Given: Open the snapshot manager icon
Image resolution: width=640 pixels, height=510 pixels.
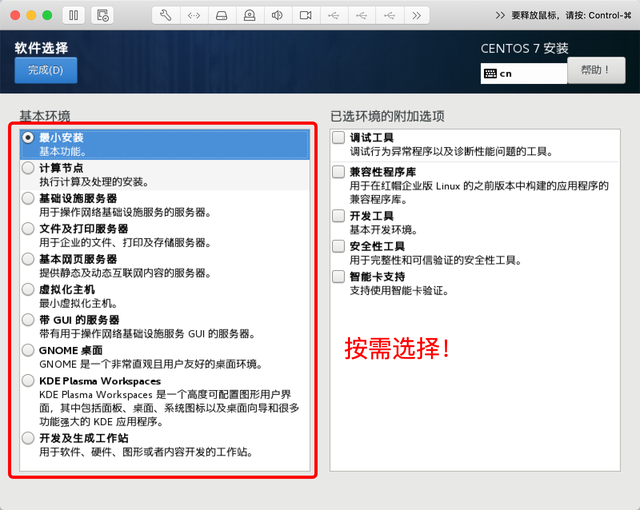Looking at the screenshot, I should pos(102,16).
